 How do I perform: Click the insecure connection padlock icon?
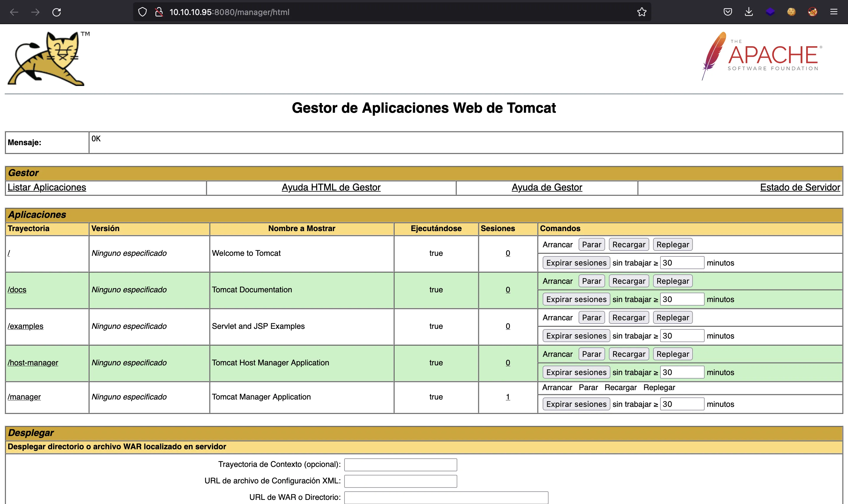tap(159, 12)
